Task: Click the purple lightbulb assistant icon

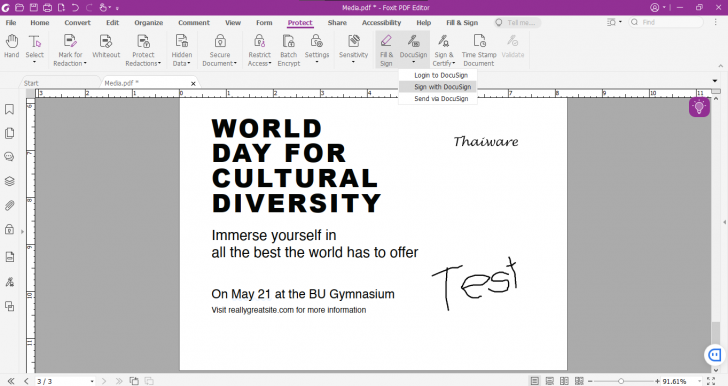Action: [x=699, y=107]
